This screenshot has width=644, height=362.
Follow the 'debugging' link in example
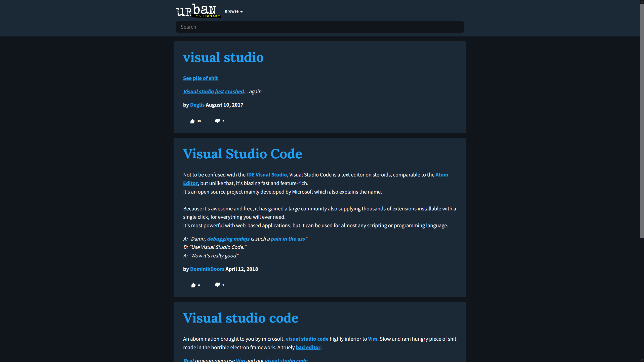[219, 239]
